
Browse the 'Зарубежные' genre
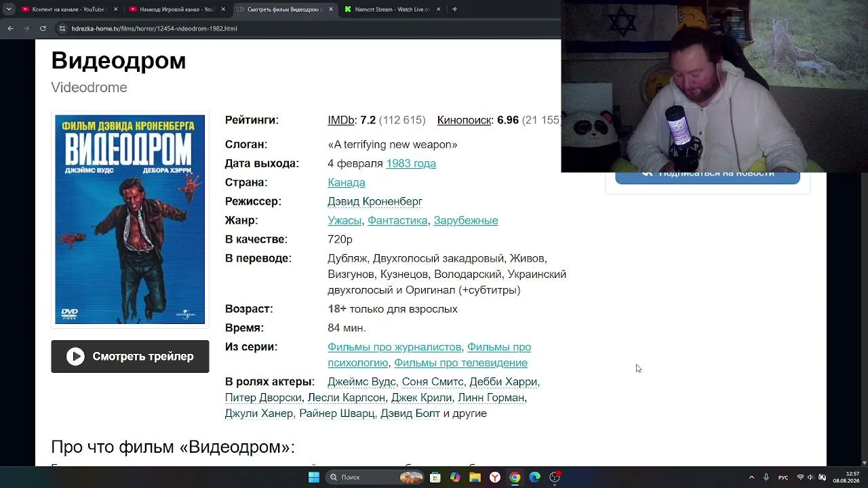pos(466,220)
